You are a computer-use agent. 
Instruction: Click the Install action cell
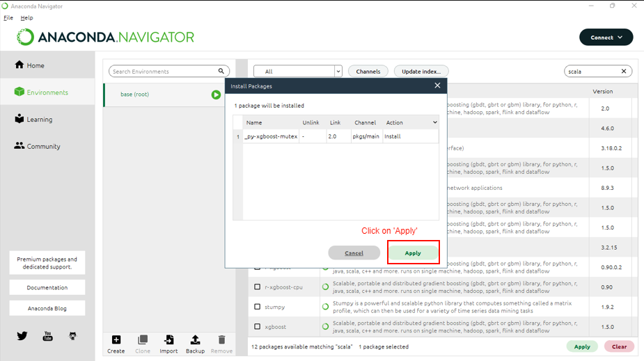pyautogui.click(x=410, y=136)
